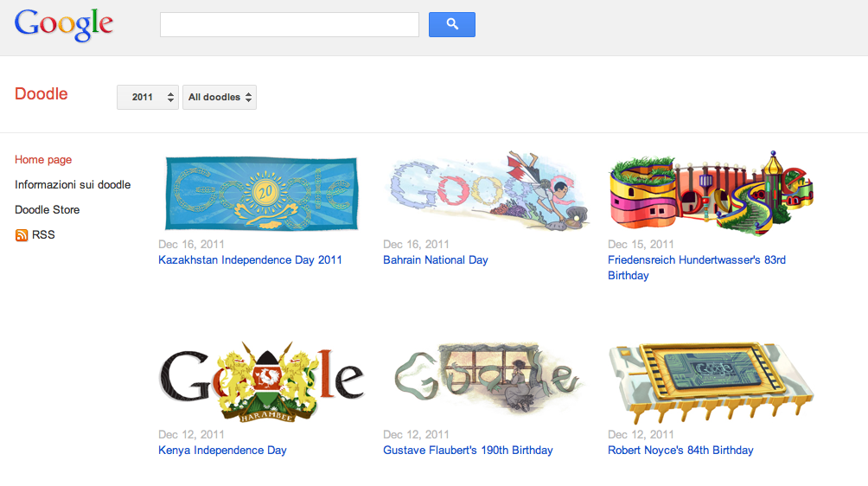Screen dimensions: 868x486
Task: Open Friedensreich Hundertwasser's 83rd Birthday link
Action: (697, 267)
